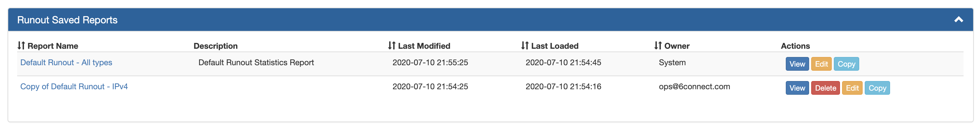
Task: Copy the Copy of Default Runout IPv4 report
Action: point(877,88)
